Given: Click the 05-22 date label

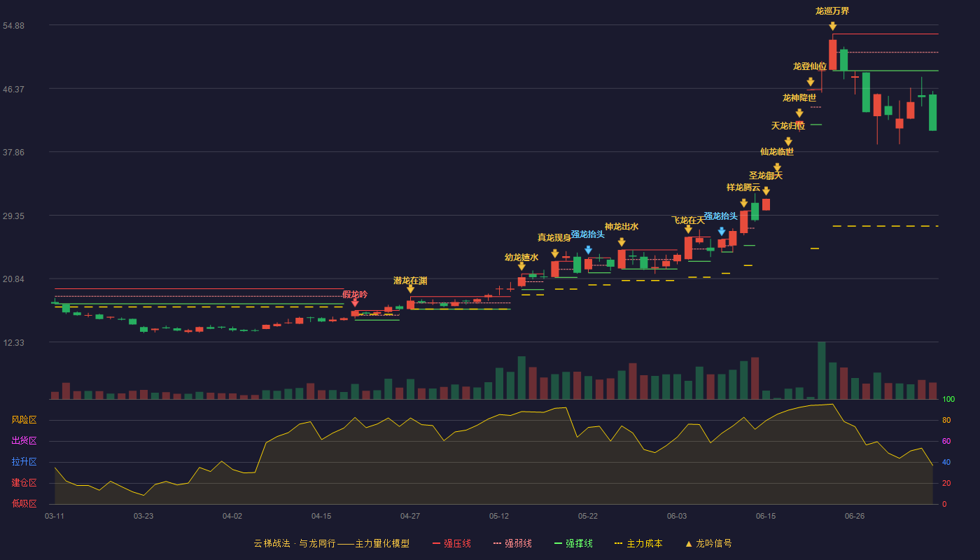Looking at the screenshot, I should click(588, 516).
